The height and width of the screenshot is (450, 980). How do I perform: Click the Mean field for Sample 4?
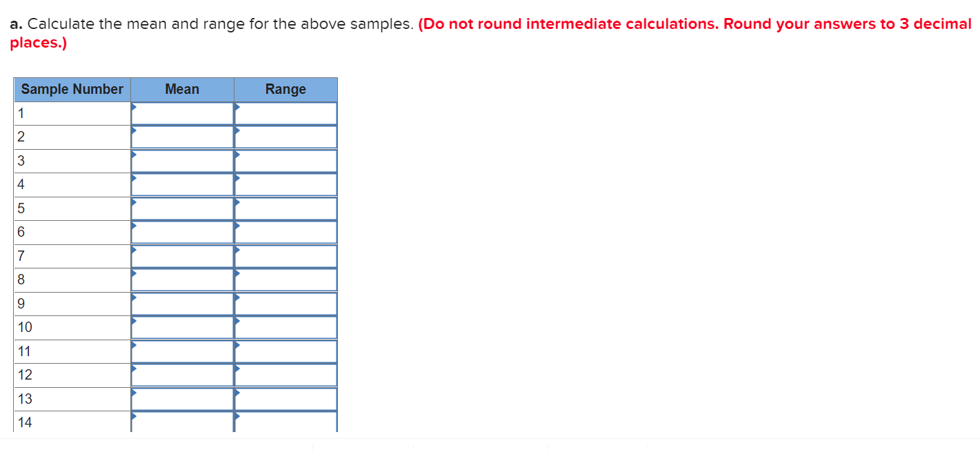pyautogui.click(x=182, y=184)
